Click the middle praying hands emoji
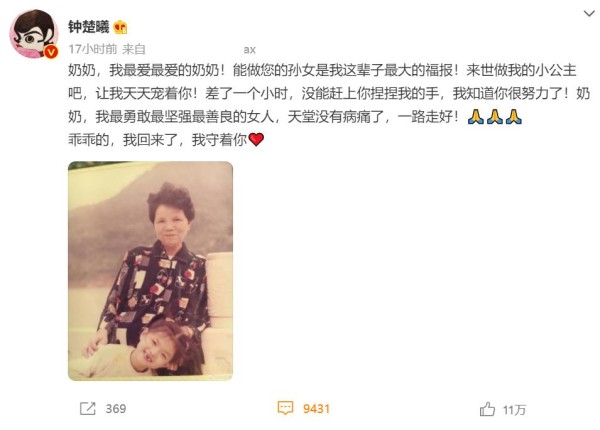The width and height of the screenshot is (600, 430). coord(495,117)
